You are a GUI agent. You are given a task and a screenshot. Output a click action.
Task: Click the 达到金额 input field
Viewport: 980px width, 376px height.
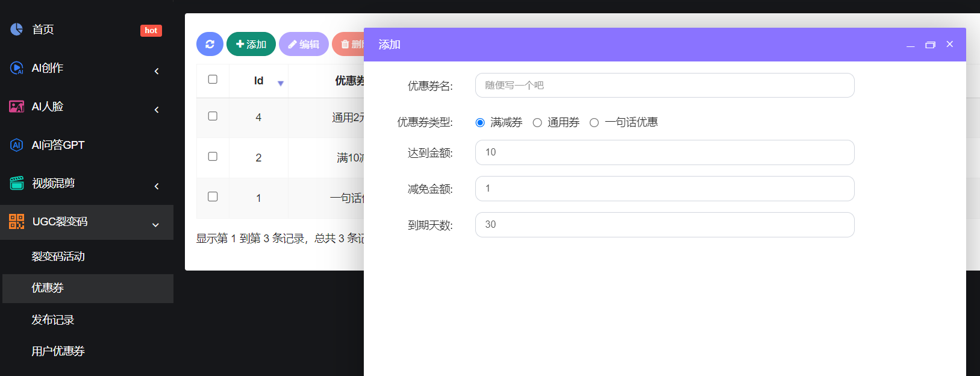pyautogui.click(x=665, y=152)
